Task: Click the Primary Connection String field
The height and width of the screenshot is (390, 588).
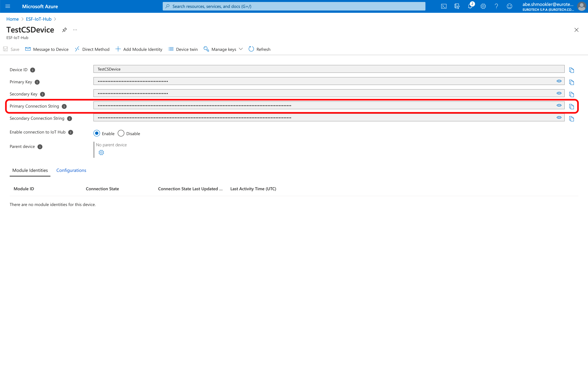Action: click(329, 105)
